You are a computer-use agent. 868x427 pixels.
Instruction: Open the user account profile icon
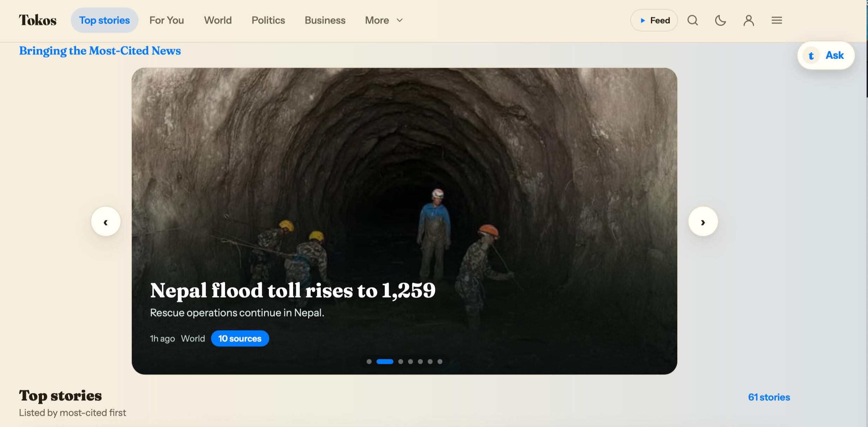[x=748, y=20]
